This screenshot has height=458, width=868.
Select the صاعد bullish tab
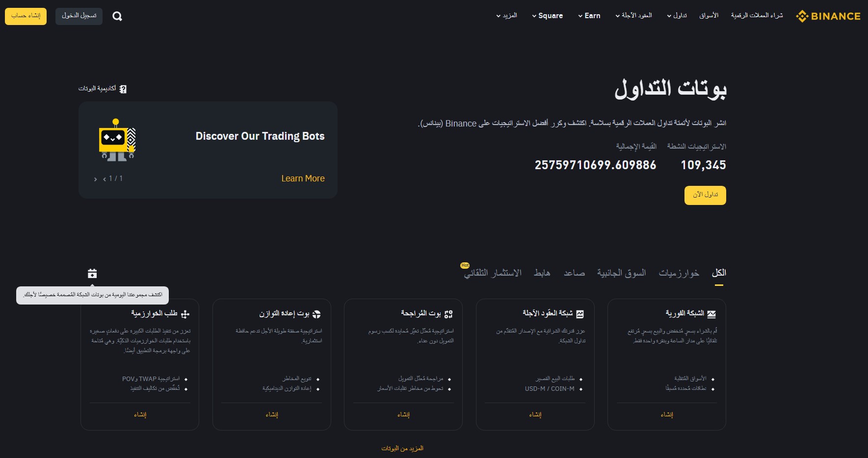pos(574,273)
